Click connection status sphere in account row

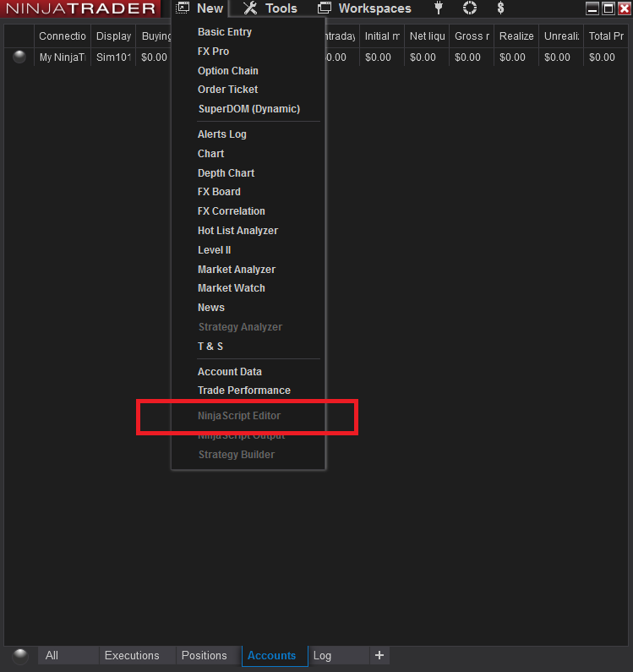click(x=19, y=57)
